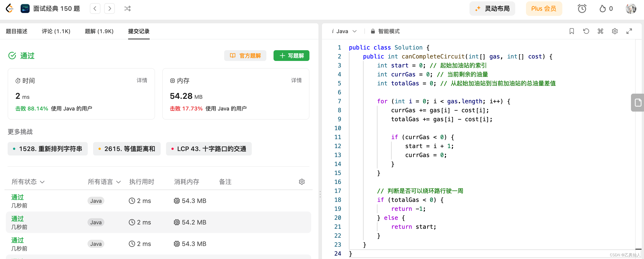
Task: Select the 提交记录 tab
Action: click(x=139, y=31)
